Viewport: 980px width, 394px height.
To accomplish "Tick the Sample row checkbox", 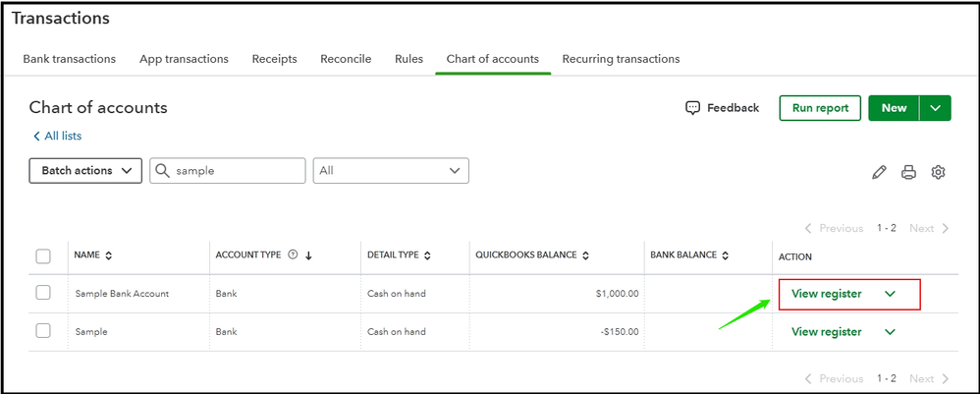I will 43,331.
